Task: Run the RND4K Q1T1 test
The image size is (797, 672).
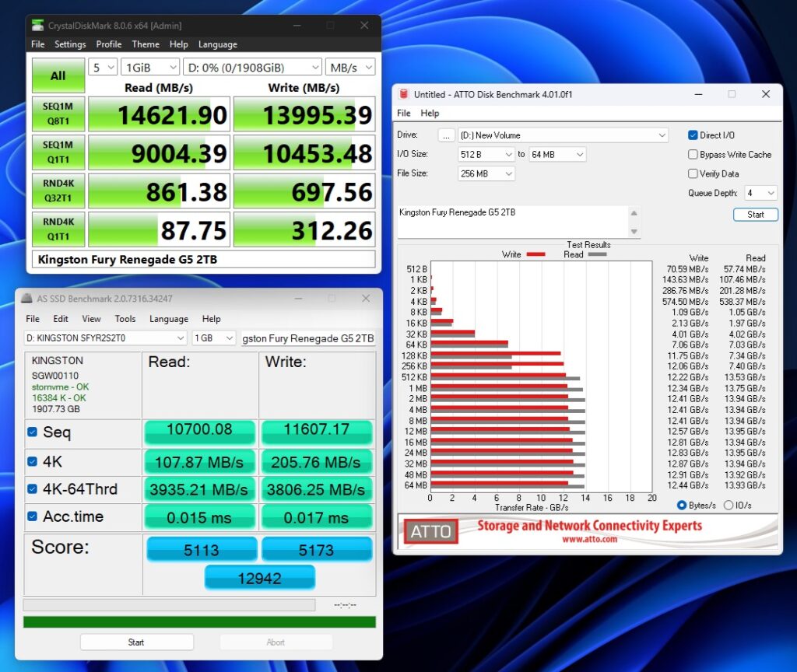Action: pyautogui.click(x=58, y=229)
